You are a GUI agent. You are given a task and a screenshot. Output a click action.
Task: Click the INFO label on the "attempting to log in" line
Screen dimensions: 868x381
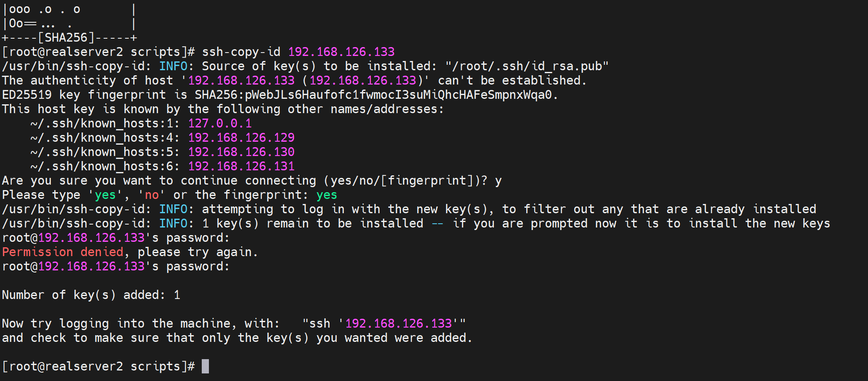pos(173,209)
